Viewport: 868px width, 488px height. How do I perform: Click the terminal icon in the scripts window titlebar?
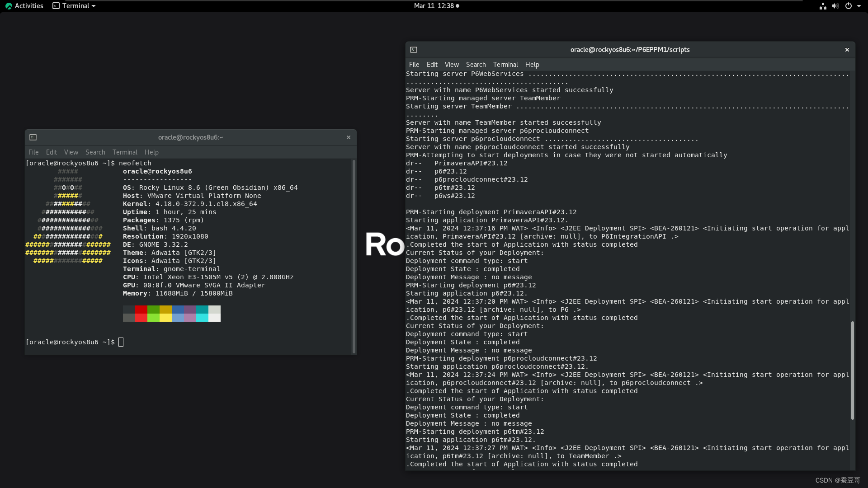[x=414, y=50]
